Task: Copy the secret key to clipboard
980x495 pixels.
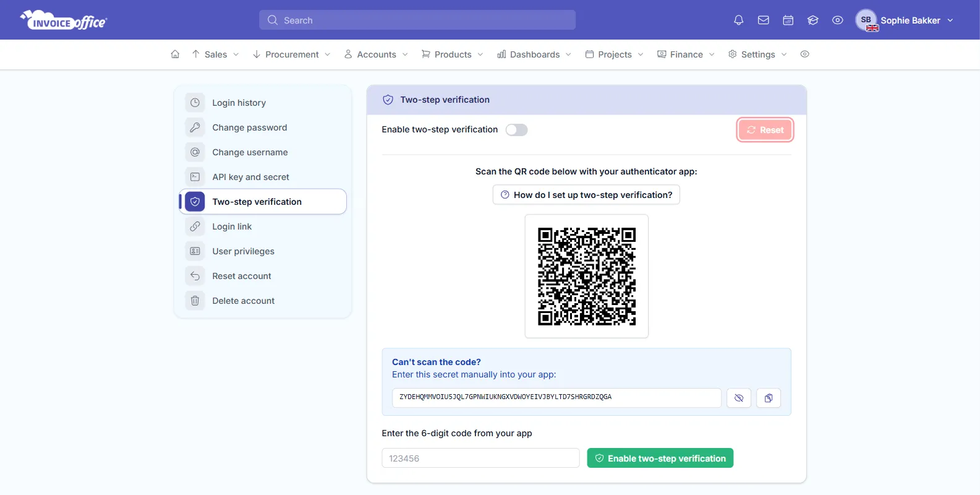Action: [769, 398]
